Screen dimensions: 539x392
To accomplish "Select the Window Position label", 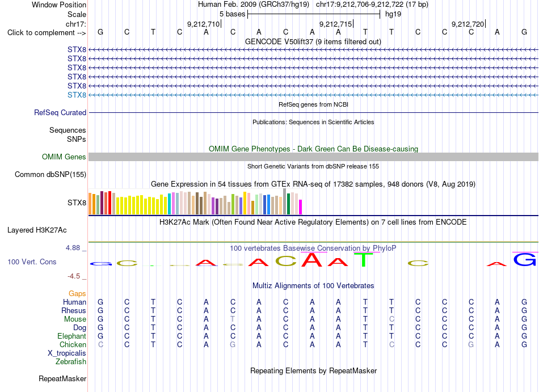I will [x=59, y=5].
